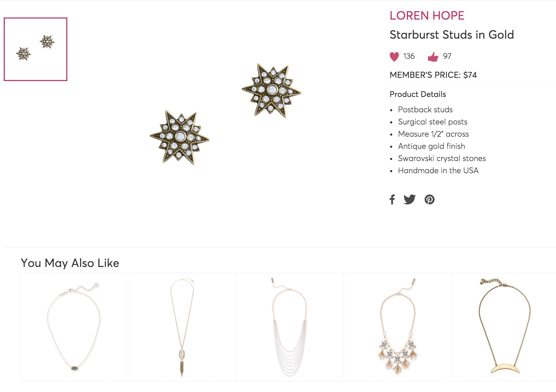
Task: Open the LOREN HOPE brand link
Action: (427, 16)
